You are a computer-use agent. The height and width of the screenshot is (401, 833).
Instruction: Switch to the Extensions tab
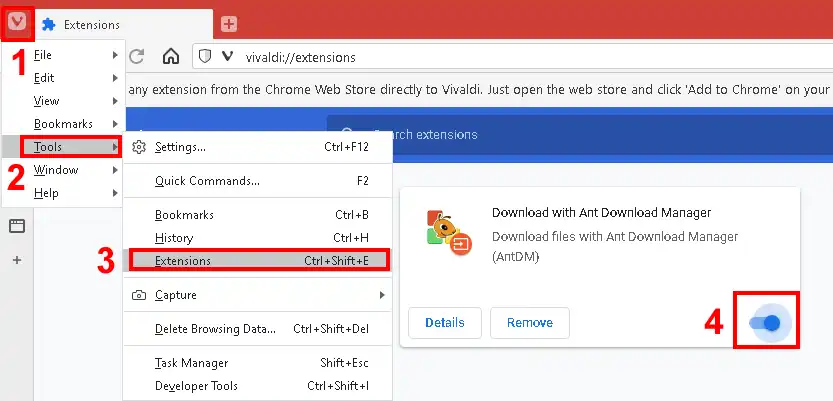click(124, 25)
